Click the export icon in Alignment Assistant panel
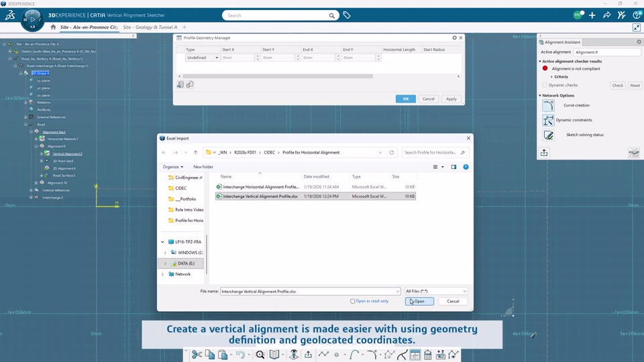 tap(544, 153)
